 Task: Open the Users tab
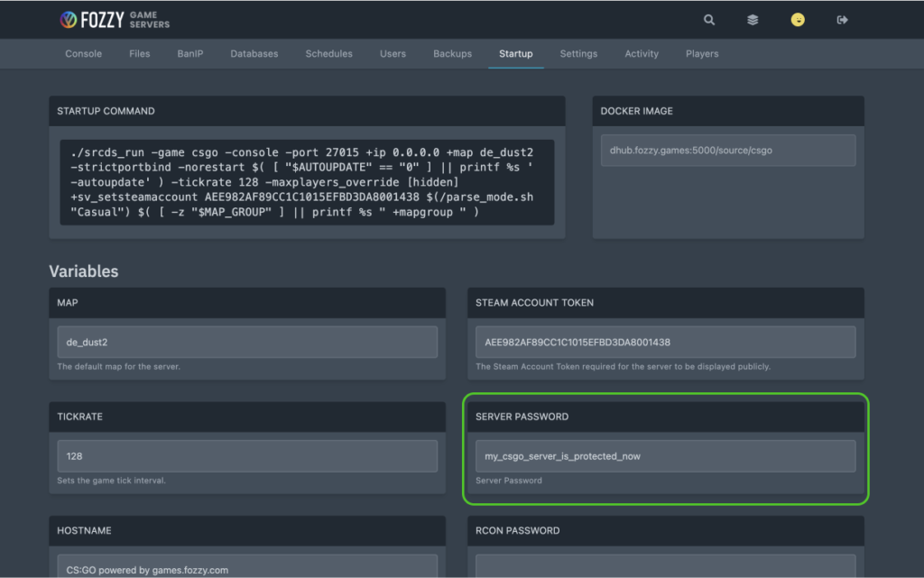click(393, 53)
